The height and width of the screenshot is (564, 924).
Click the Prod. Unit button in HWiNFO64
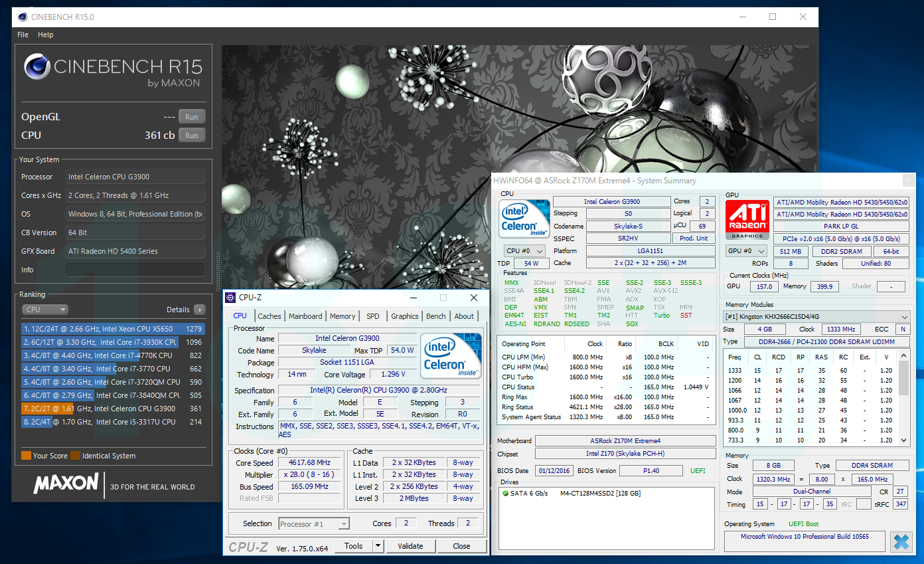694,238
